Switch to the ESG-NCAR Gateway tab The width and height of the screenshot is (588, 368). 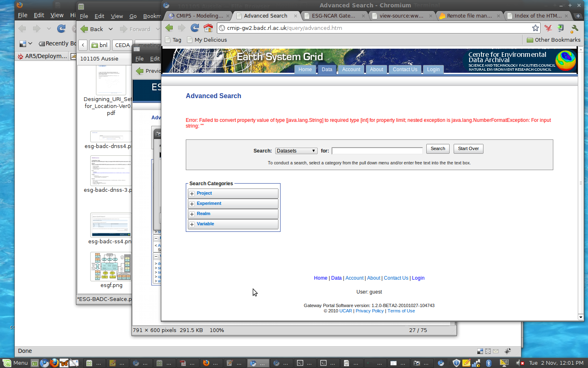333,16
